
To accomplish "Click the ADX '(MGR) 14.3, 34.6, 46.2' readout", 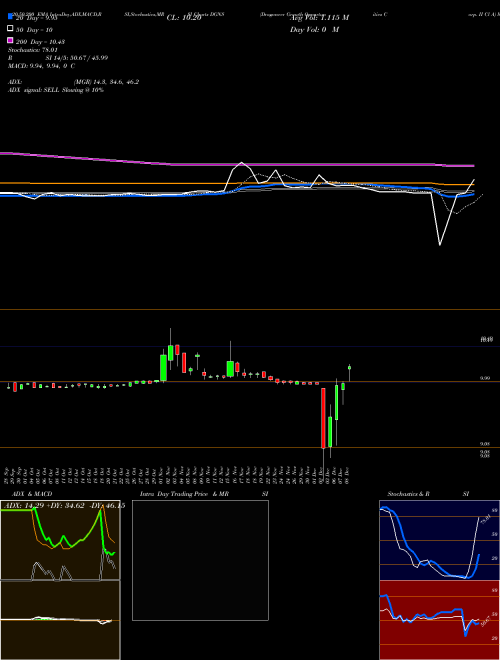I will 106,82.
